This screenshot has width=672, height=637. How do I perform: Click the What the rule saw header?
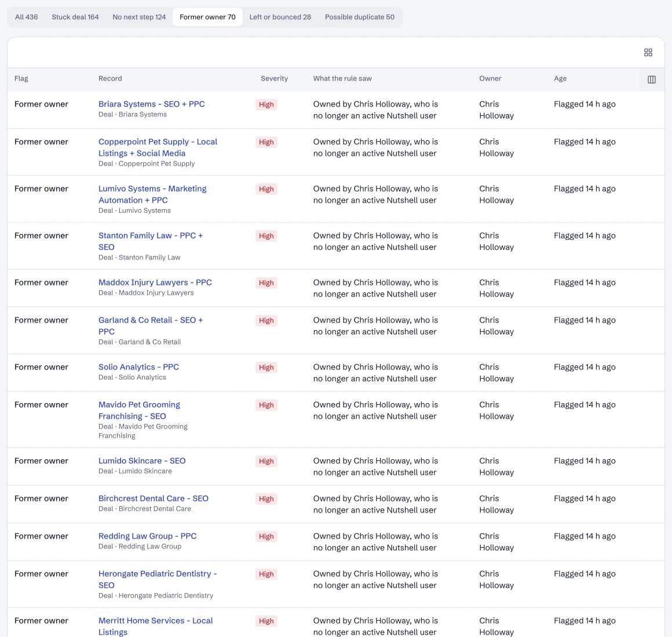click(342, 78)
